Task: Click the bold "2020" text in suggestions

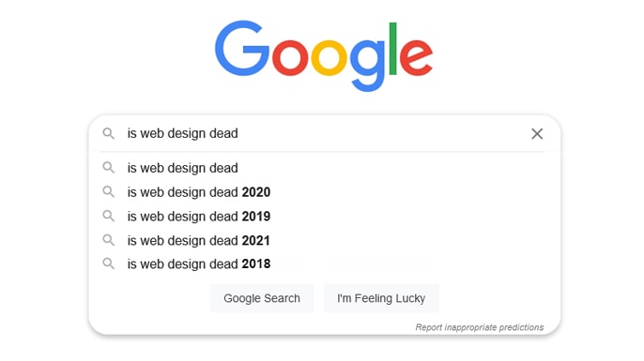Action: point(256,192)
